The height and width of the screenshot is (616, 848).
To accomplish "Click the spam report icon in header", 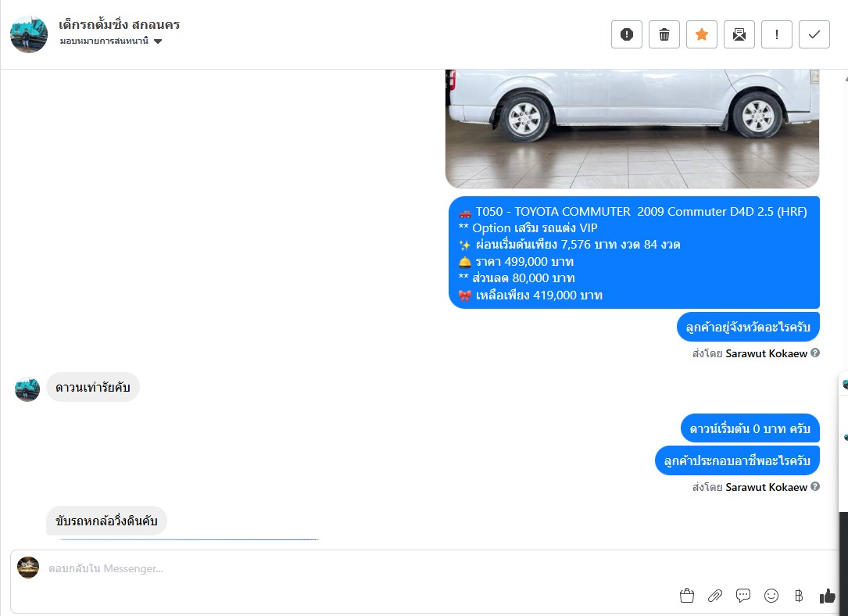I will coord(626,34).
